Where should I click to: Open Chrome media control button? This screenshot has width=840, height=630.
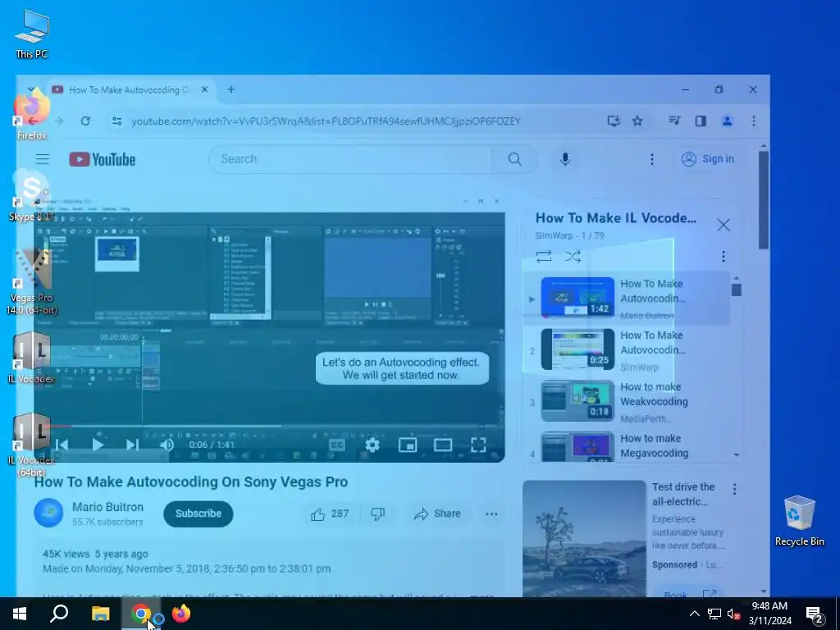coord(674,121)
